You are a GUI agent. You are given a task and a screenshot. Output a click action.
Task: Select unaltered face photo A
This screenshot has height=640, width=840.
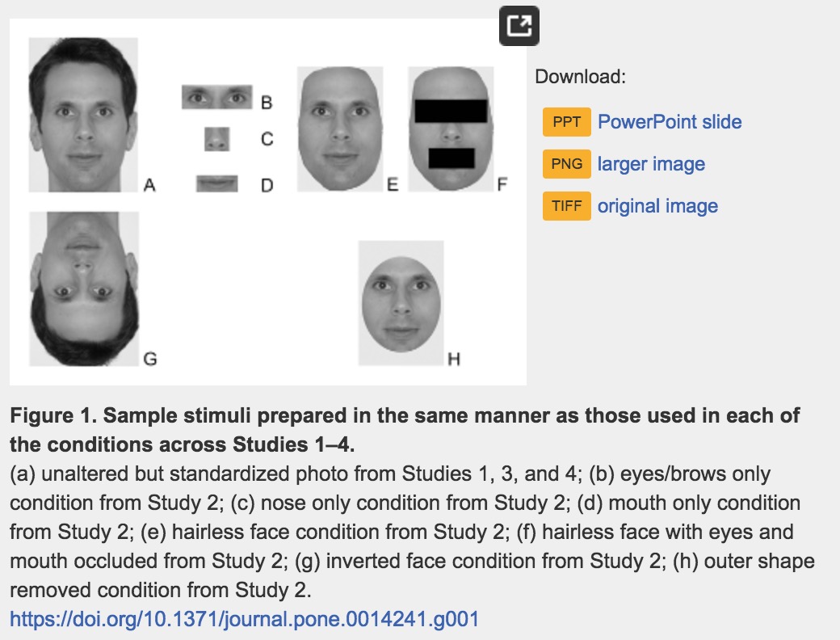click(82, 114)
